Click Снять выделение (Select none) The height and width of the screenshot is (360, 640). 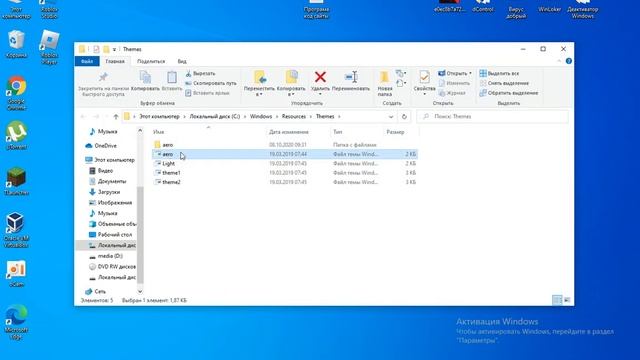(504, 83)
